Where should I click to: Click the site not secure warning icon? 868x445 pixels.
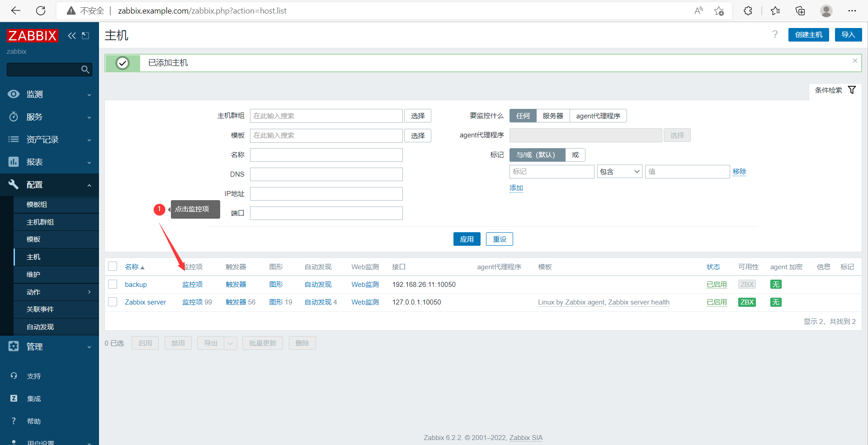[x=71, y=11]
